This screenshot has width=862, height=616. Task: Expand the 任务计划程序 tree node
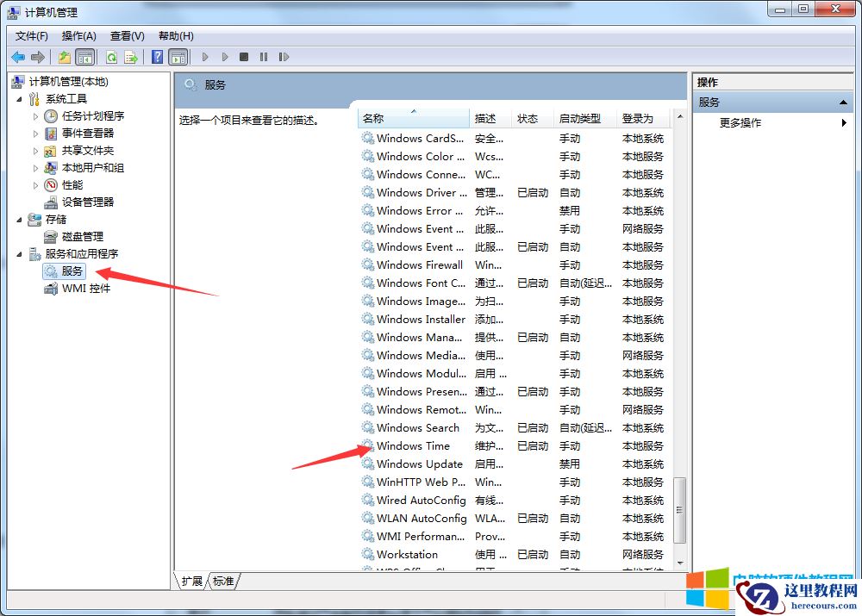click(x=35, y=116)
